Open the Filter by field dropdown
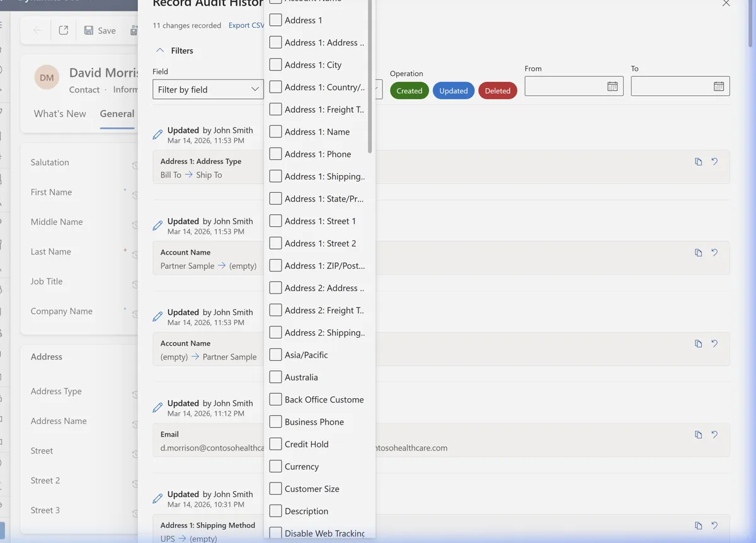Viewport: 756px width, 543px height. pos(208,89)
